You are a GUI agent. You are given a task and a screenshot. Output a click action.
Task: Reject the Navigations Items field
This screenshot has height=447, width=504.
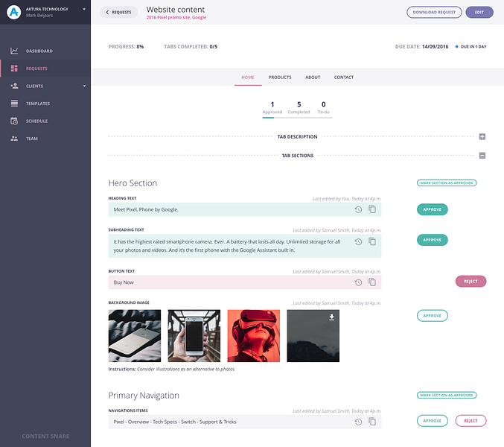click(x=470, y=421)
